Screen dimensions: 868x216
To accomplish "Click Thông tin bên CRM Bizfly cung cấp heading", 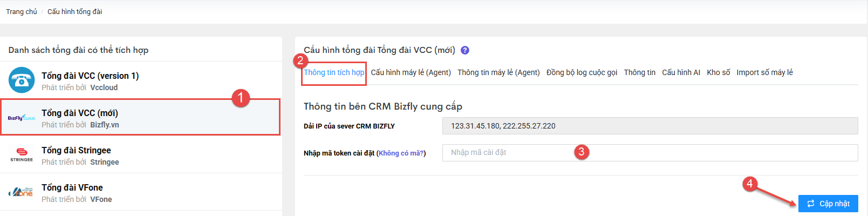I will coord(383,106).
